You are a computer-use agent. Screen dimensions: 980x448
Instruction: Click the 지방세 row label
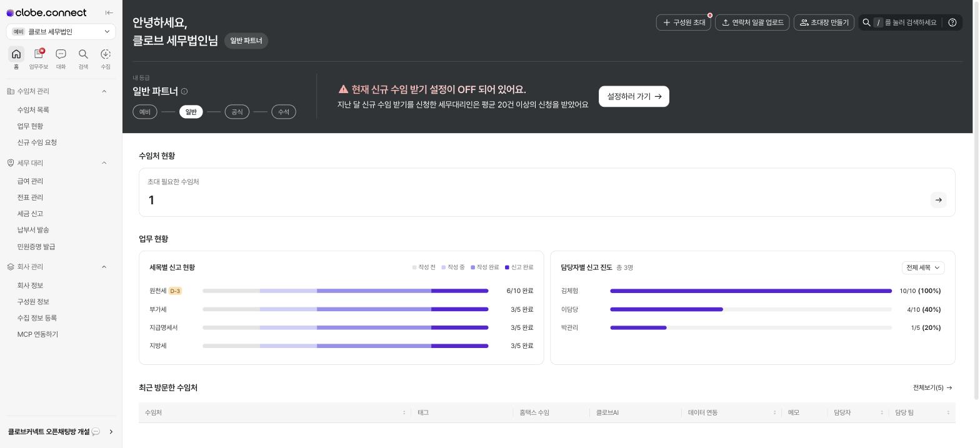tap(158, 346)
